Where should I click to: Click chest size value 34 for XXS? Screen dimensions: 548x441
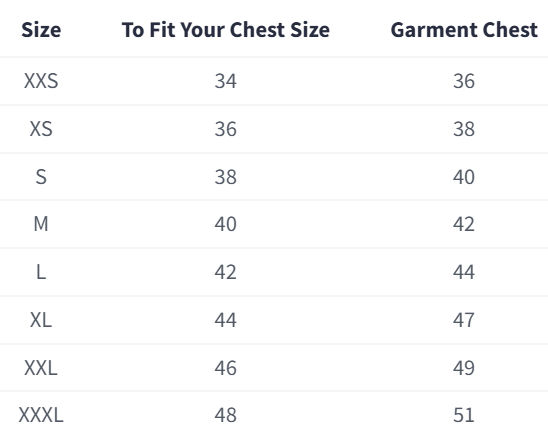(x=225, y=81)
